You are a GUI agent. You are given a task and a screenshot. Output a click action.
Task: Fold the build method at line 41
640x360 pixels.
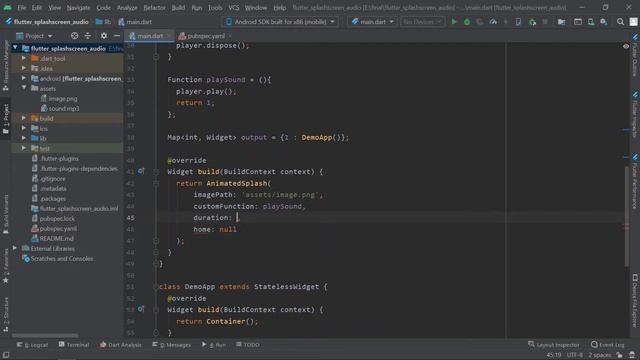pos(156,172)
